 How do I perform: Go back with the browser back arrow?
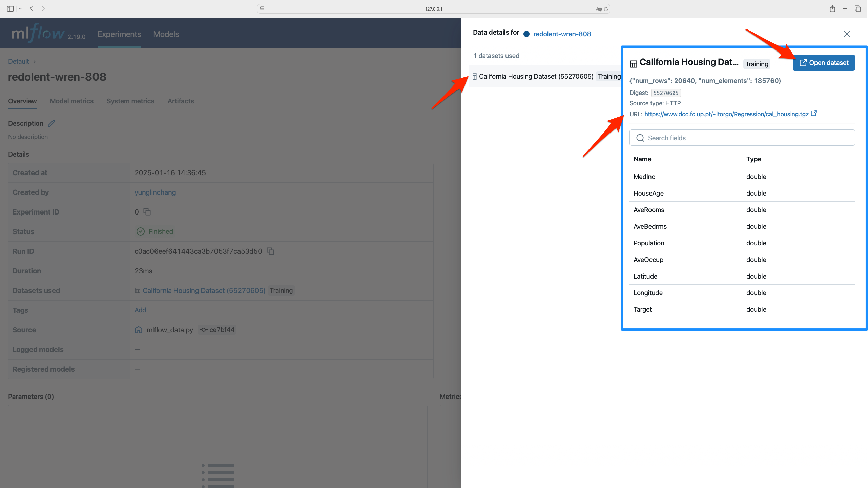31,8
